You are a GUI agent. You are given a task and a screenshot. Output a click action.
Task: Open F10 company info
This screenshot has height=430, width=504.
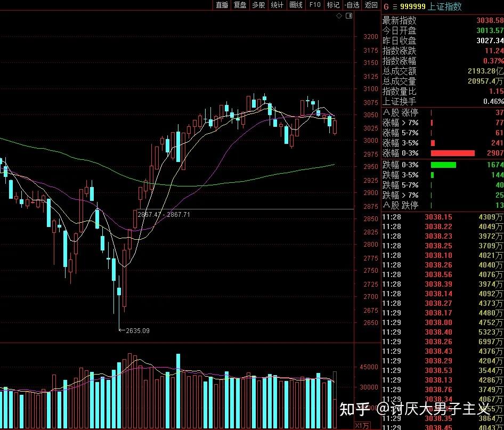coord(315,5)
